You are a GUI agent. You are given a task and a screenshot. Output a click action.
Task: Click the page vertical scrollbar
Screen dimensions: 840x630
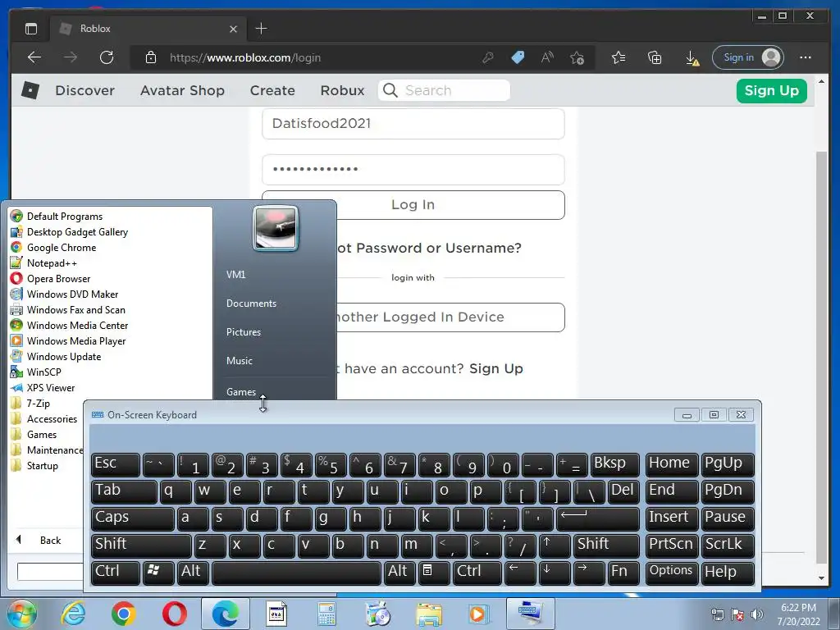(821, 358)
